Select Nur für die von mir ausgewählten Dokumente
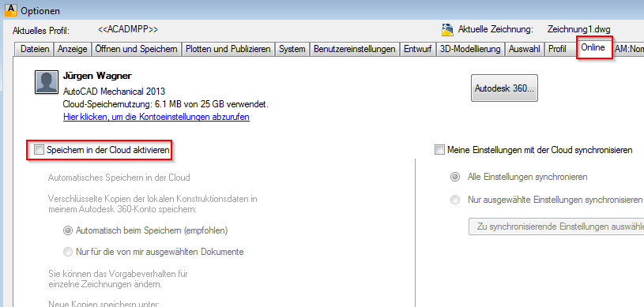 pyautogui.click(x=153, y=252)
